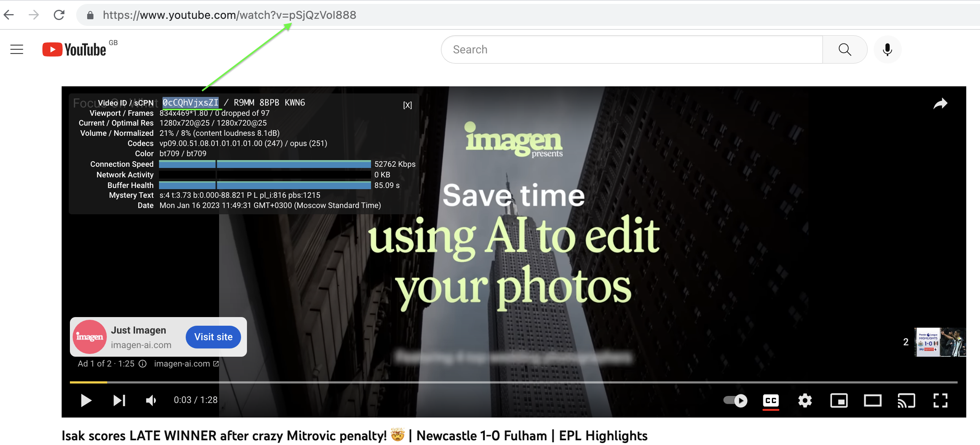Click the Visit site button
Screen dimensions: 980x445
pos(213,337)
